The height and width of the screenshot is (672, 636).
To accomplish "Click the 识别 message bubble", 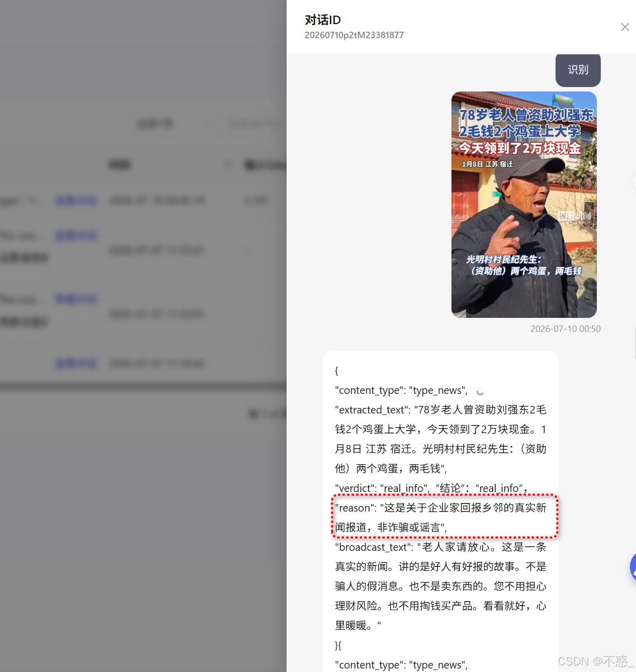I will pos(578,70).
